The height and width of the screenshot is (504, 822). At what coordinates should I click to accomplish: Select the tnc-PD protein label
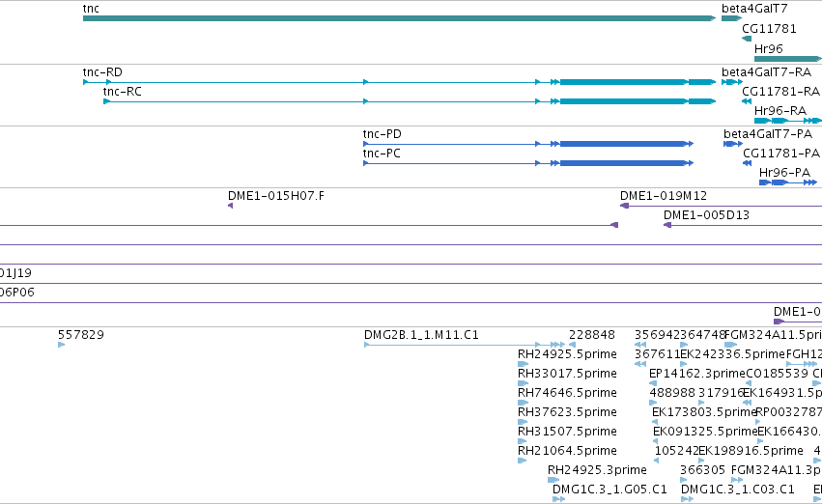click(383, 134)
